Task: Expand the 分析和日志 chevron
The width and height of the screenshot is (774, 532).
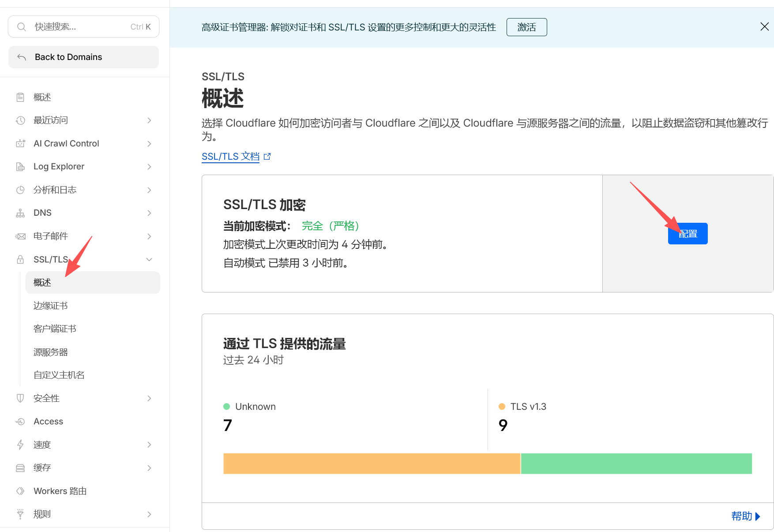Action: pyautogui.click(x=149, y=190)
